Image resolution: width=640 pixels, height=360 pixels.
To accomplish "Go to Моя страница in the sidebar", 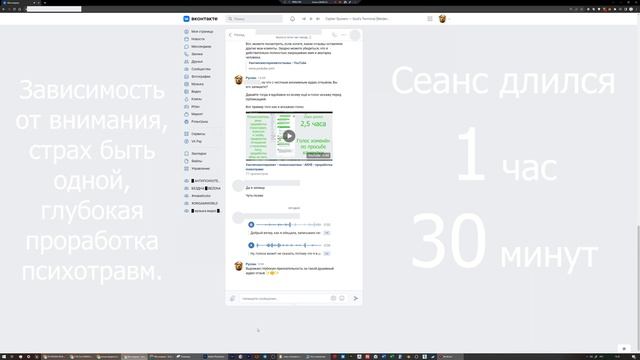I will point(202,31).
